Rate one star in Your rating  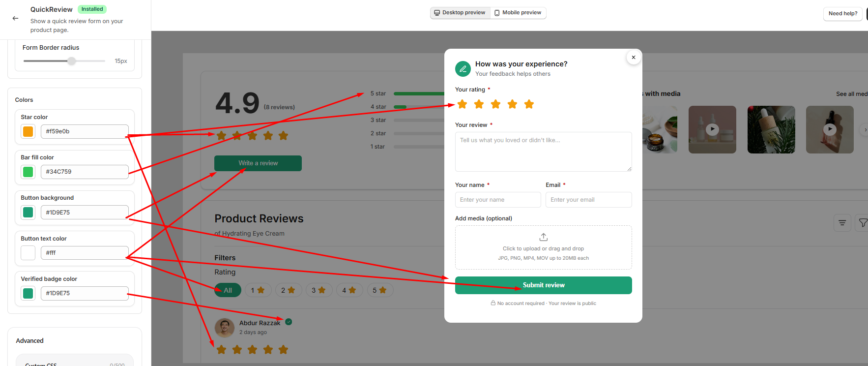tap(462, 104)
